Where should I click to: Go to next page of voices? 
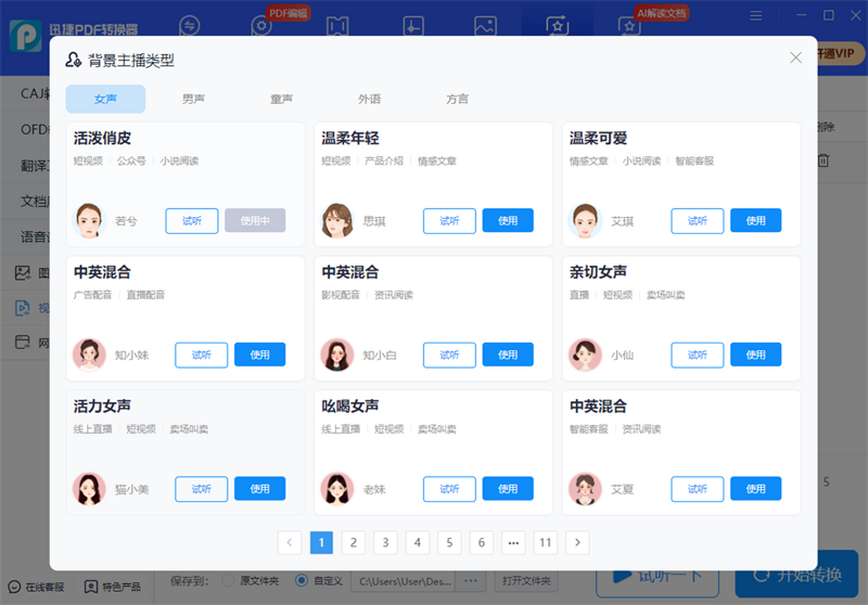[577, 542]
